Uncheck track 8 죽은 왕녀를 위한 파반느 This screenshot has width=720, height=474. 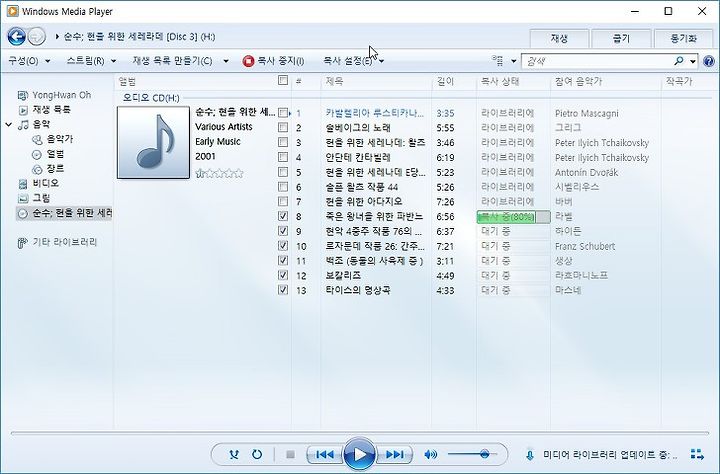click(283, 216)
